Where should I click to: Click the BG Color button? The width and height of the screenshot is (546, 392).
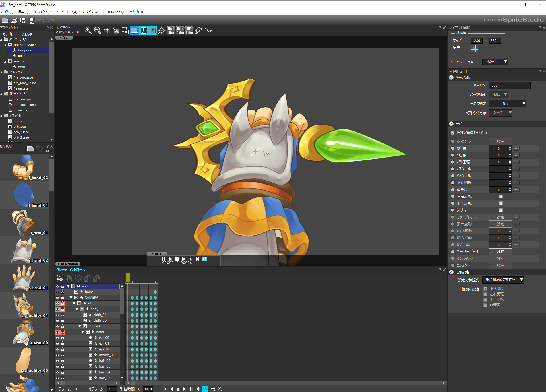click(189, 30)
